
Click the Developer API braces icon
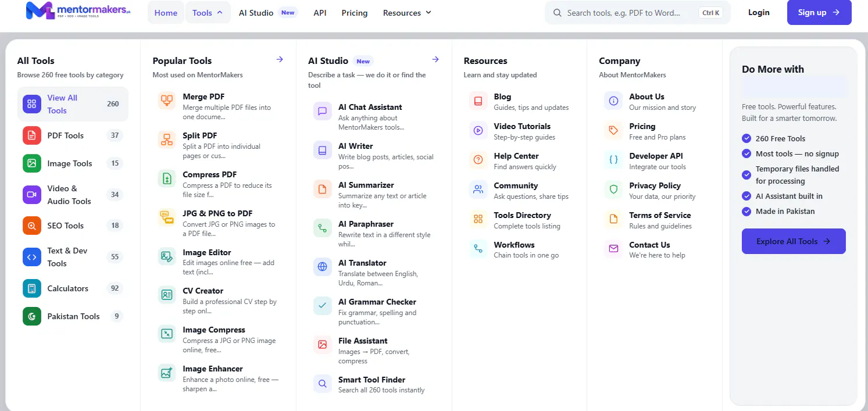(x=613, y=160)
